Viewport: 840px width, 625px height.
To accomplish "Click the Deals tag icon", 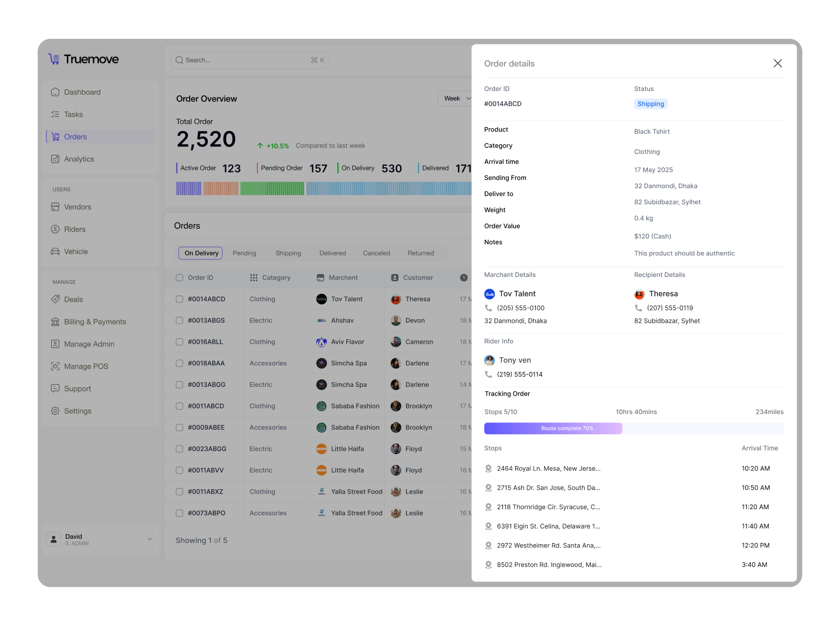I will tap(55, 300).
